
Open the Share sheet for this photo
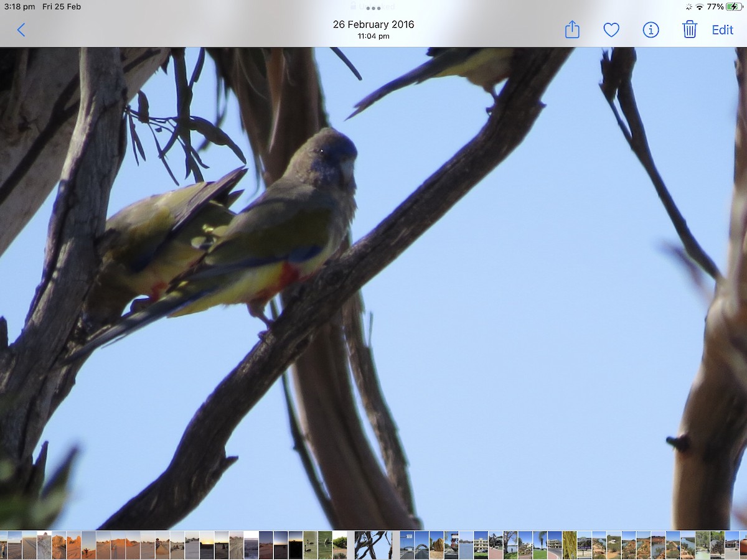tap(572, 30)
